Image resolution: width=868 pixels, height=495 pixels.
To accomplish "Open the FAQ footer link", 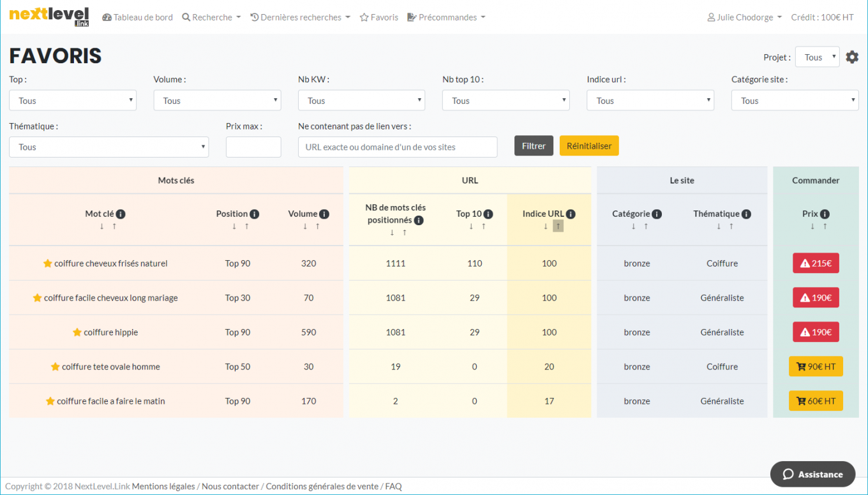I will (x=394, y=486).
